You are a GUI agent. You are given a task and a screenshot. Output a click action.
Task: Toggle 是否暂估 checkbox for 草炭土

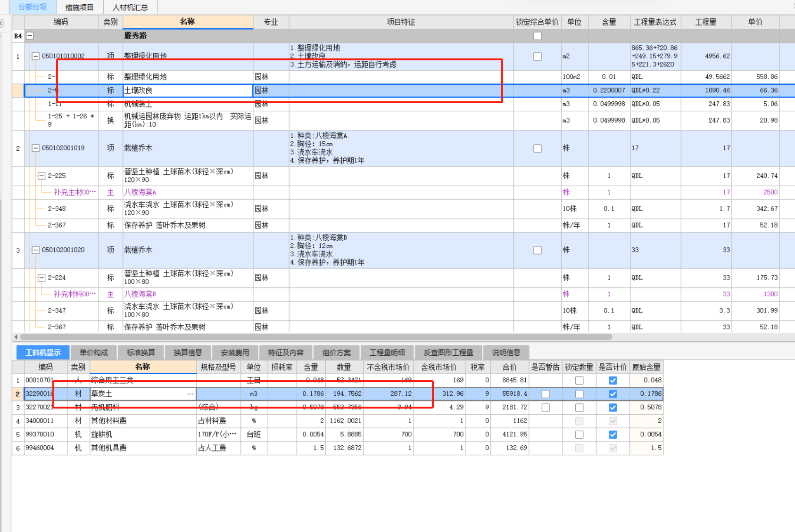(546, 394)
